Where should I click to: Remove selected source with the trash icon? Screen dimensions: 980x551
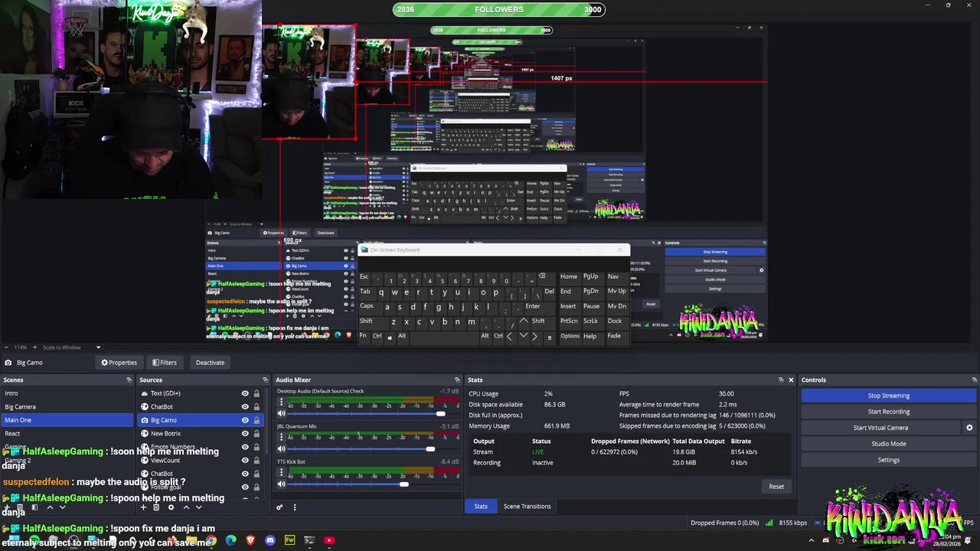156,507
